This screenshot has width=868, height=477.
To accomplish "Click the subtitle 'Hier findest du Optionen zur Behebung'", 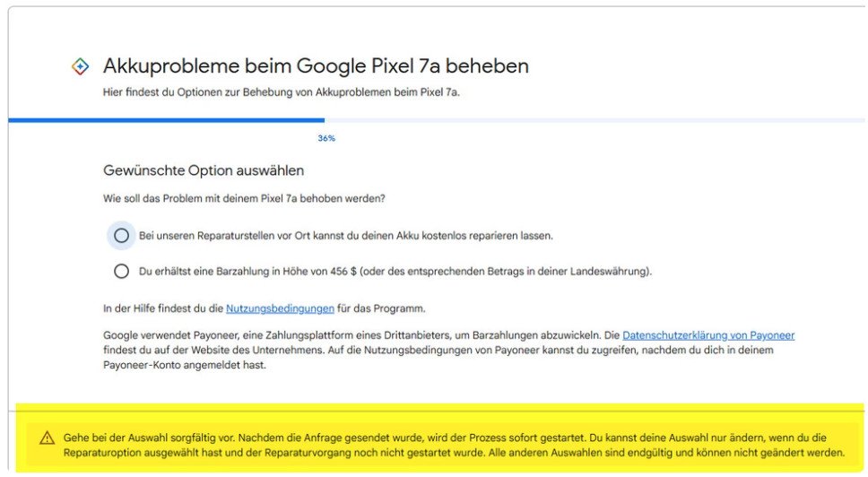I will coord(282,92).
